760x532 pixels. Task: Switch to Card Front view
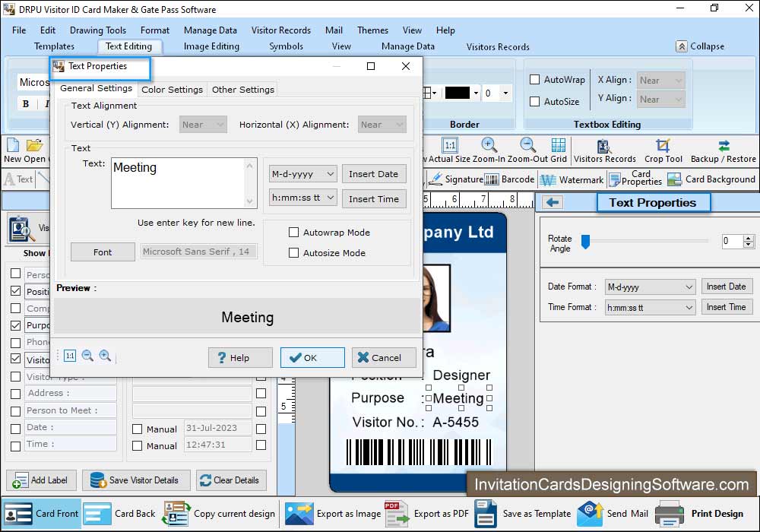pyautogui.click(x=41, y=514)
